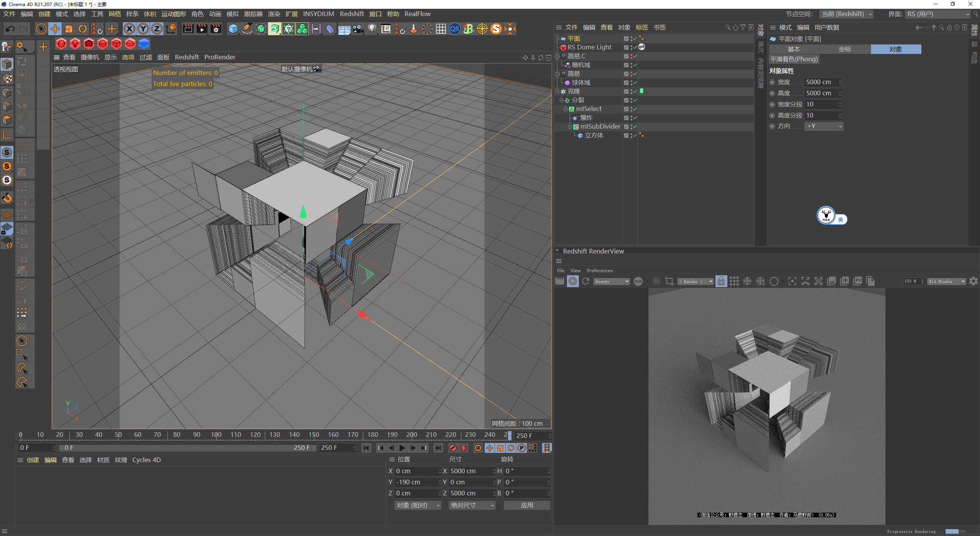The height and width of the screenshot is (536, 980).
Task: Click the RenderView crop region icon
Action: coord(669,281)
